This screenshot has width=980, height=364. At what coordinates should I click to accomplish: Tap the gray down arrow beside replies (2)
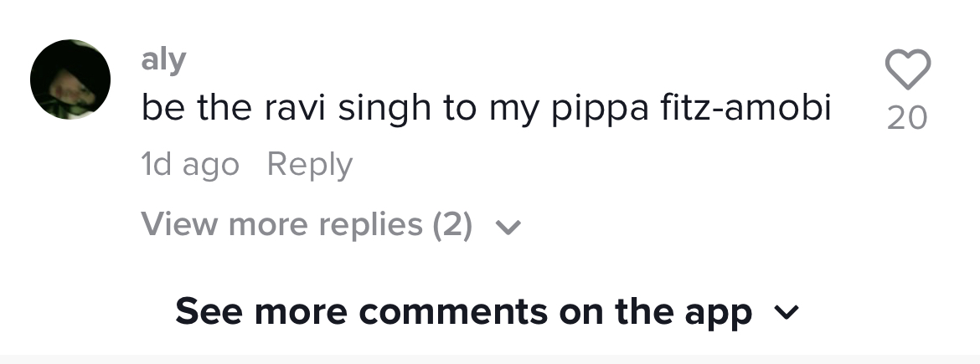click(x=508, y=228)
